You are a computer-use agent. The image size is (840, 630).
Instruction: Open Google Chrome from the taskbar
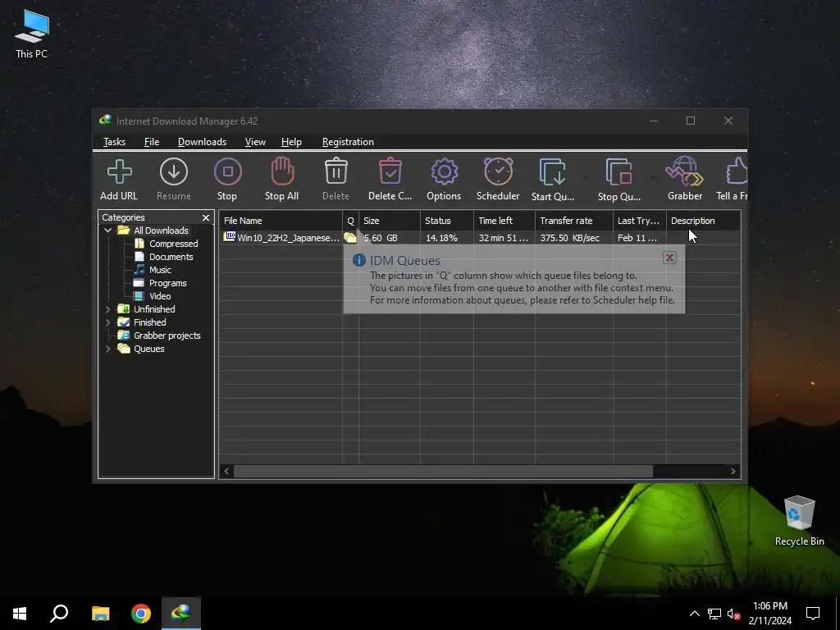pos(141,614)
